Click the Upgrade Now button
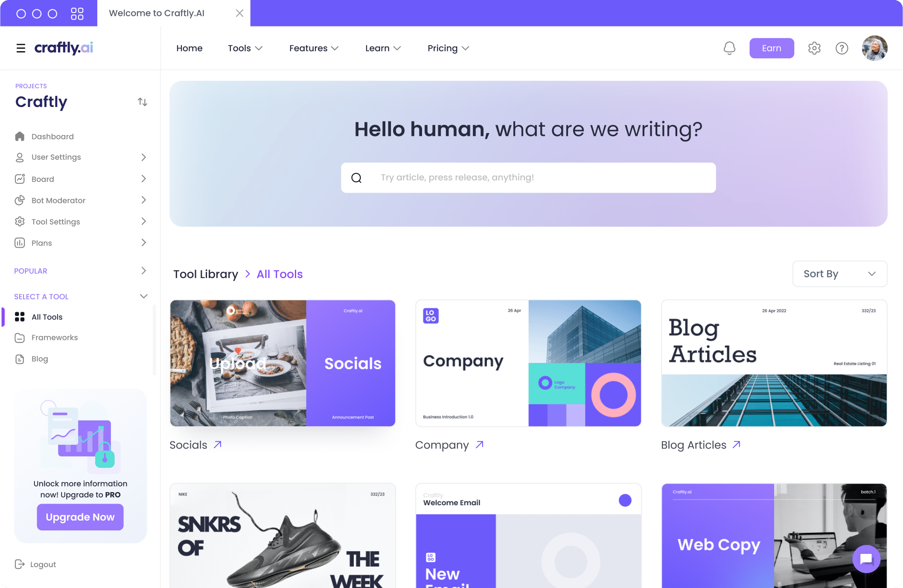The height and width of the screenshot is (588, 903). tap(80, 517)
